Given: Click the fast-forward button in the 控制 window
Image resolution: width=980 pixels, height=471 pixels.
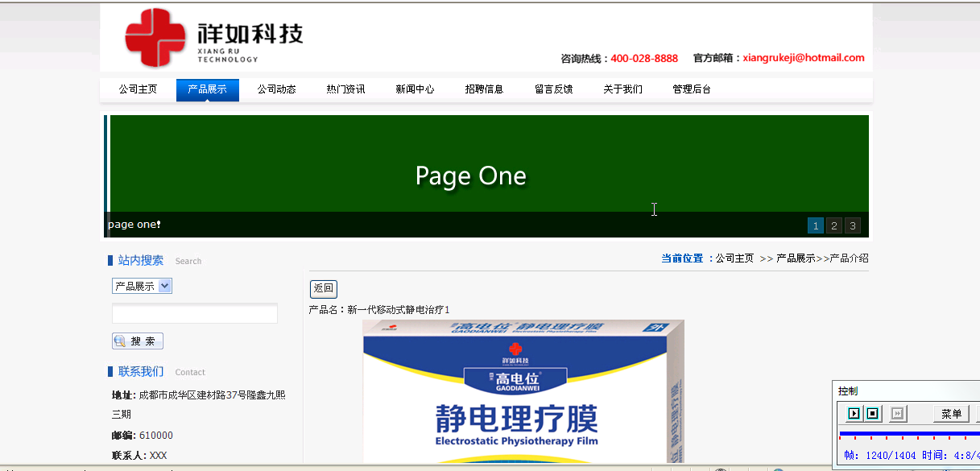Looking at the screenshot, I should pyautogui.click(x=898, y=414).
